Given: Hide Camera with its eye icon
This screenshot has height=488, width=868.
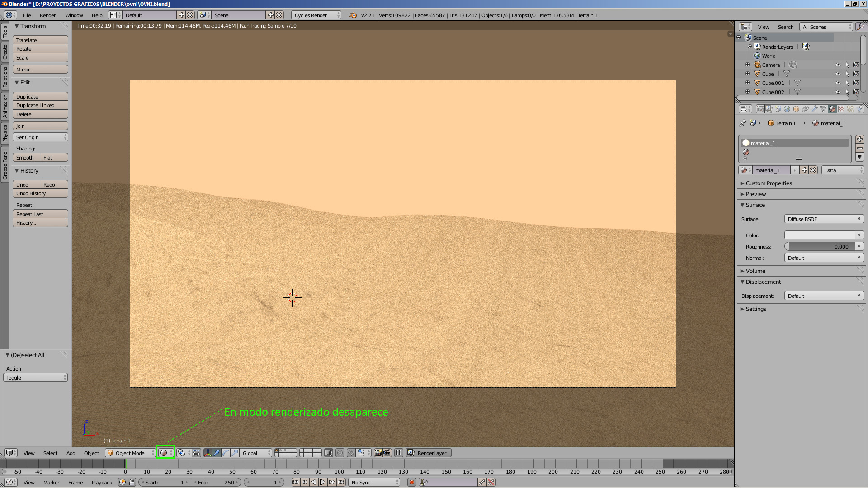Looking at the screenshot, I should coord(838,65).
